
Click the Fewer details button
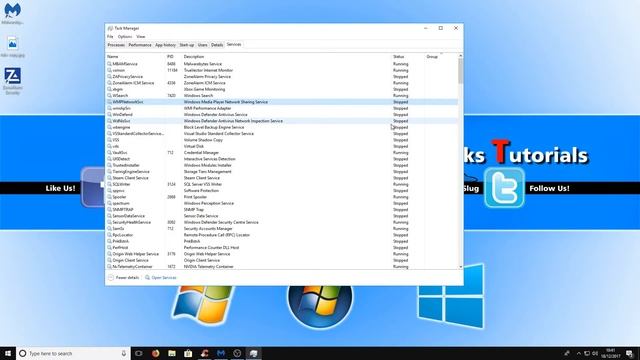(x=123, y=278)
